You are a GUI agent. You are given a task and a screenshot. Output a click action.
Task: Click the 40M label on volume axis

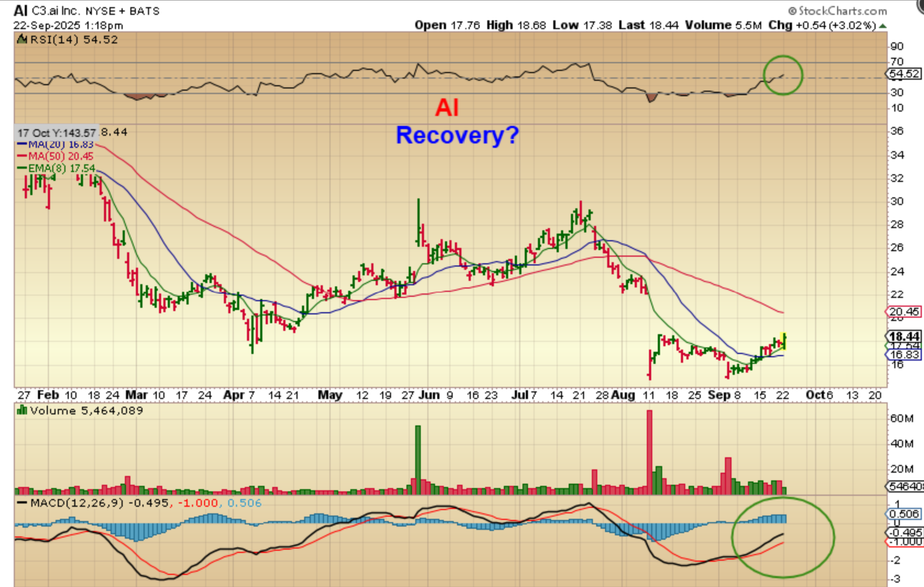(x=901, y=444)
